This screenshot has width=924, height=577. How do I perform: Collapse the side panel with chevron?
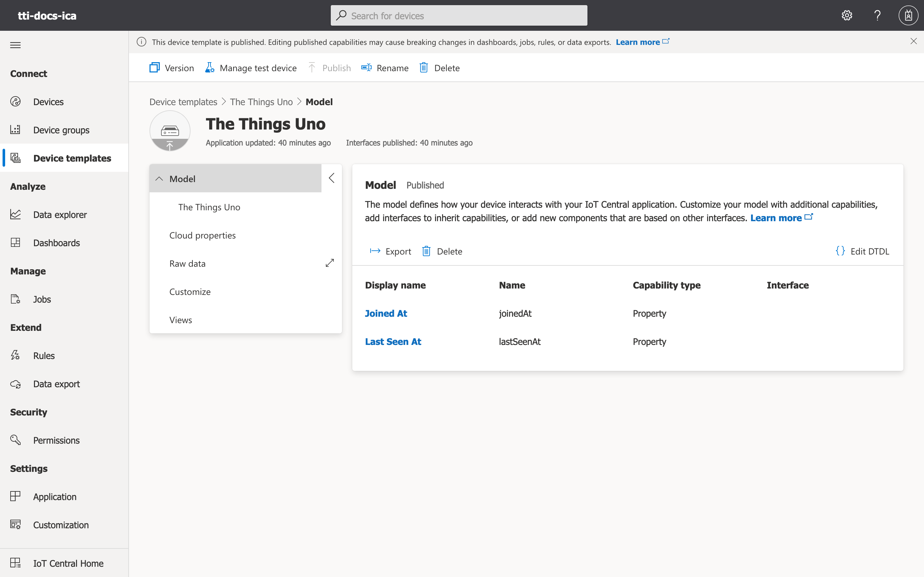[331, 178]
